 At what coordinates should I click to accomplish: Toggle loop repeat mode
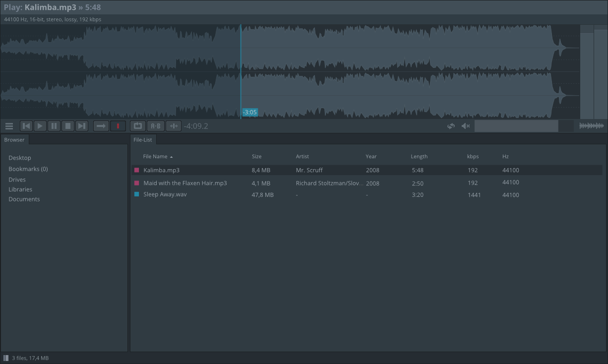138,126
